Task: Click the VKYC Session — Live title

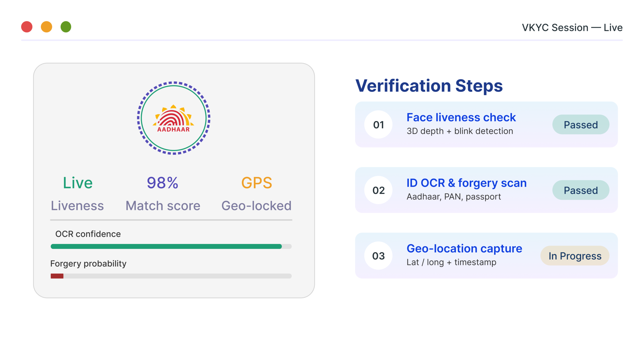Action: tap(572, 28)
